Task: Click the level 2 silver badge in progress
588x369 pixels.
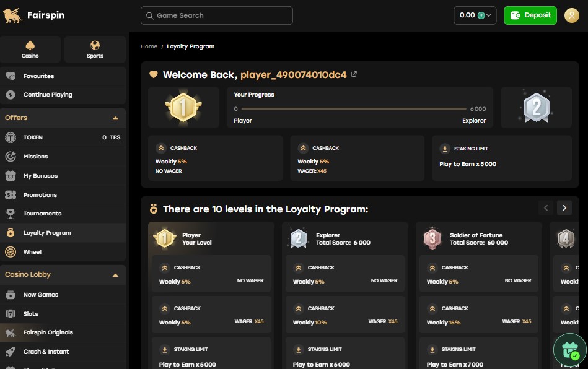Action: [537, 108]
